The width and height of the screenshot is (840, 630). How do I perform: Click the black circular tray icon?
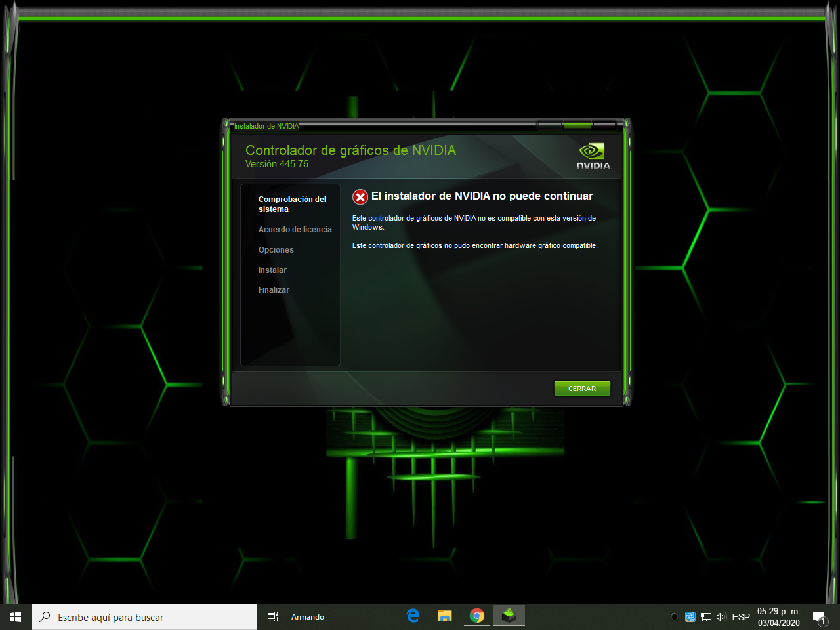674,617
